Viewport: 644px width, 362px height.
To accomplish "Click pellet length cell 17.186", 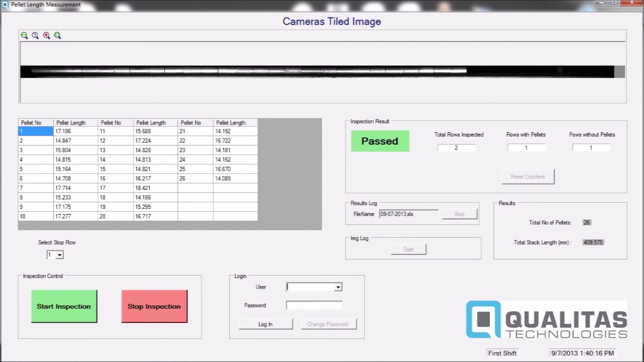I will click(75, 131).
